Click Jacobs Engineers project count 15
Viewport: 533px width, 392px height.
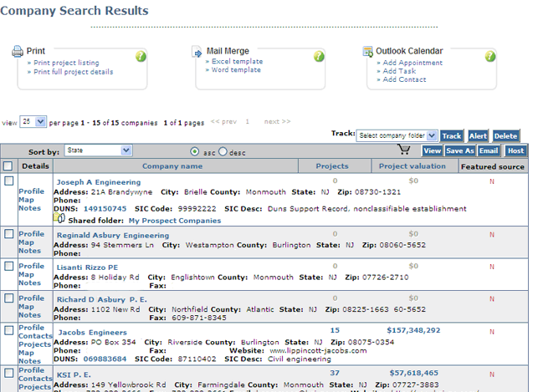pos(335,330)
